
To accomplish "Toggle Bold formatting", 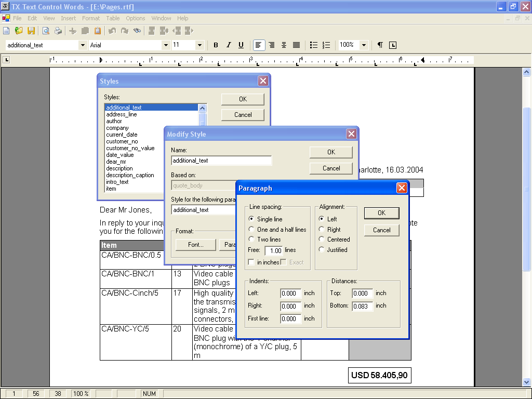I will (216, 45).
